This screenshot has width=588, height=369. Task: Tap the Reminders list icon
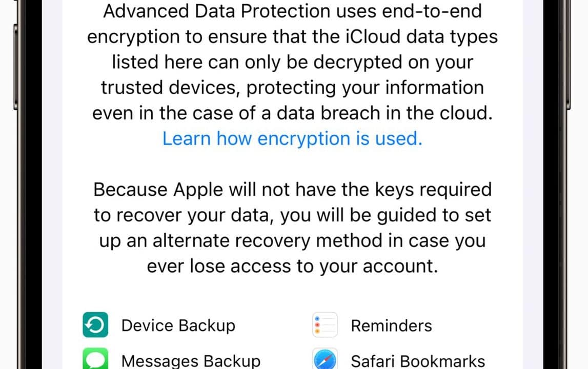click(325, 325)
